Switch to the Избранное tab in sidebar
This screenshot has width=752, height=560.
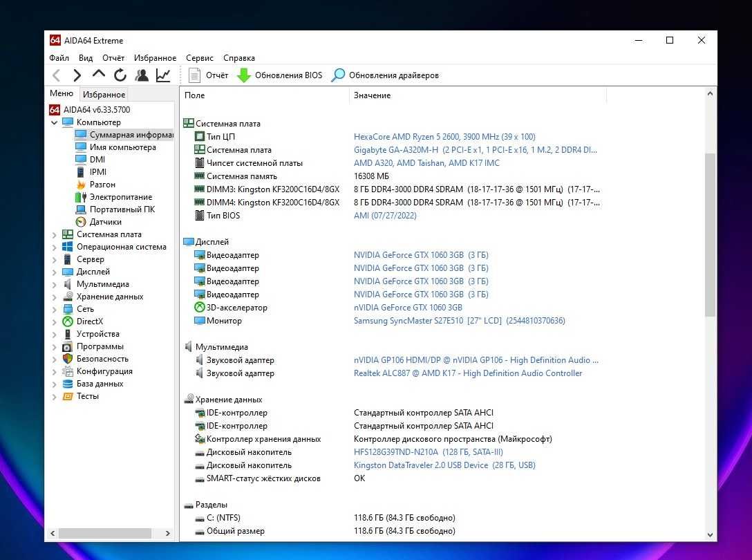(104, 95)
